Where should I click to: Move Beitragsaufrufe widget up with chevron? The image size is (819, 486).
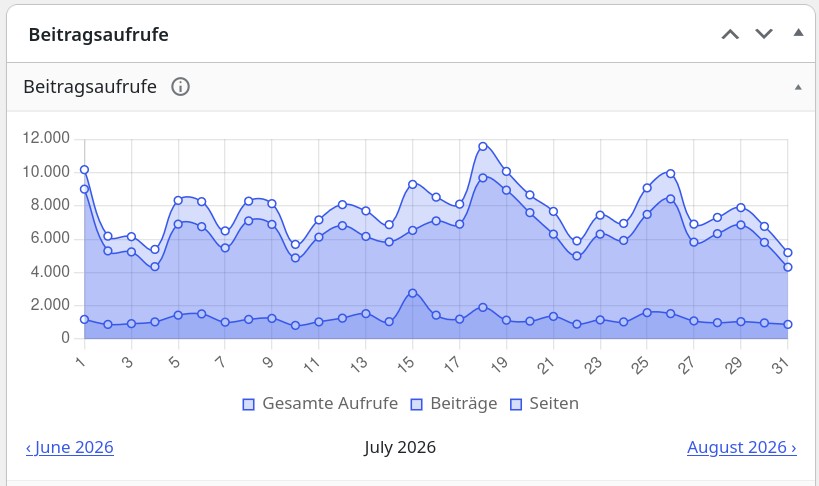(730, 34)
